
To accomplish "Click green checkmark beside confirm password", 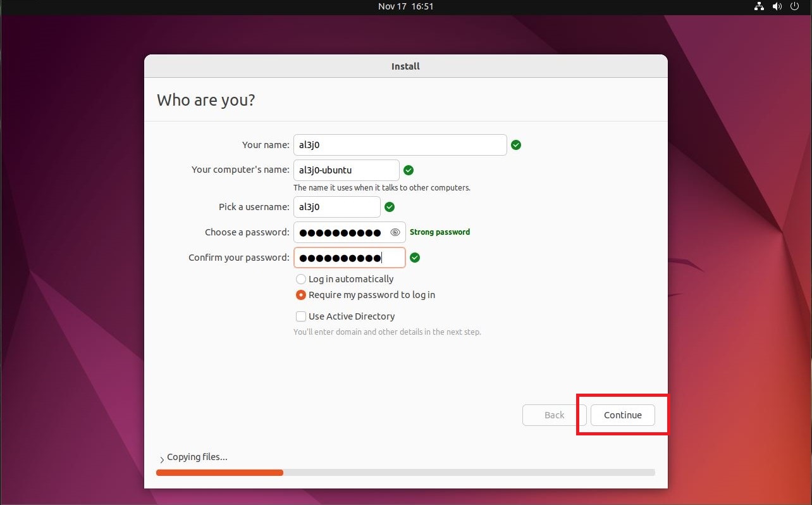I will click(415, 258).
